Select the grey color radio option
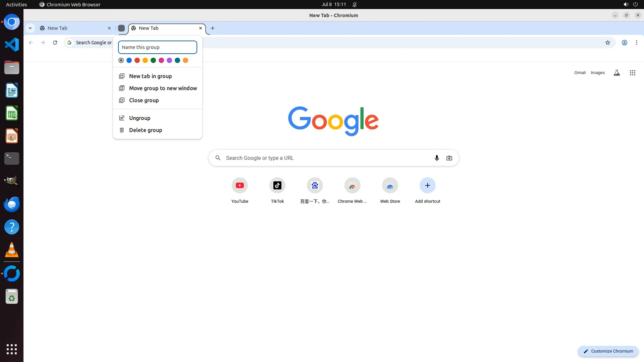 tap(121, 60)
